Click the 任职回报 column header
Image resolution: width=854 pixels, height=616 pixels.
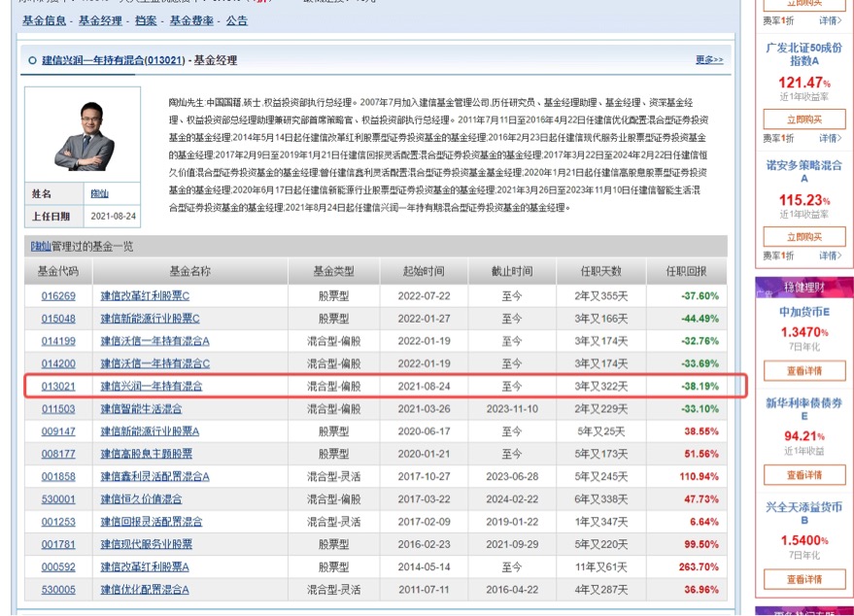686,271
